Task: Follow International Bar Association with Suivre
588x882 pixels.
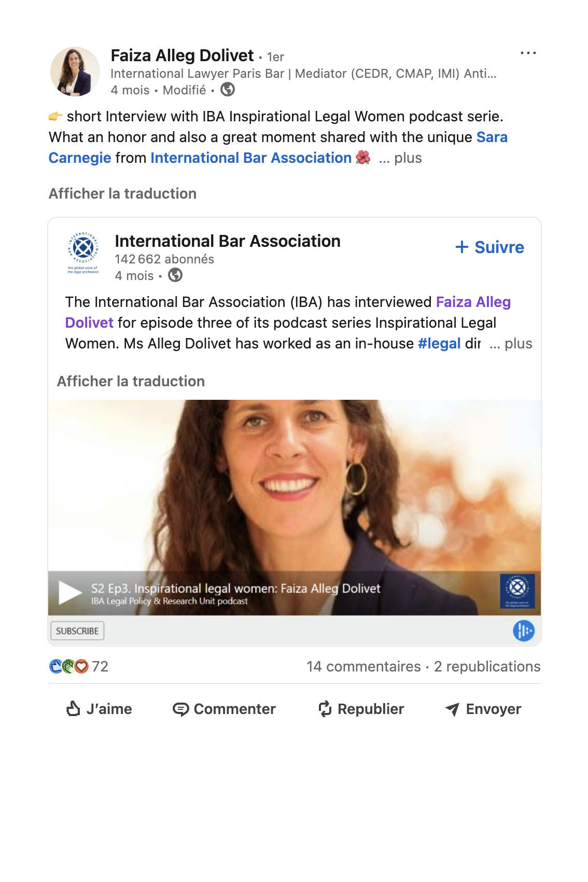Action: 489,247
